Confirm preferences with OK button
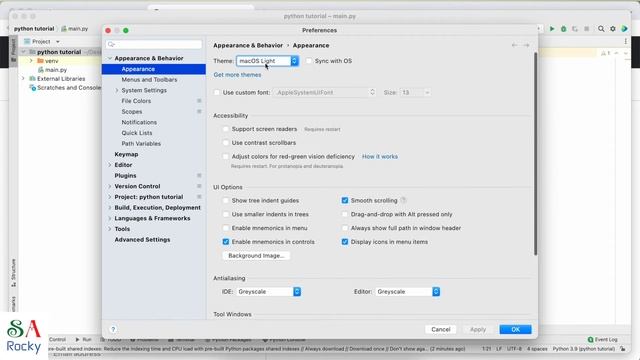 [x=516, y=329]
